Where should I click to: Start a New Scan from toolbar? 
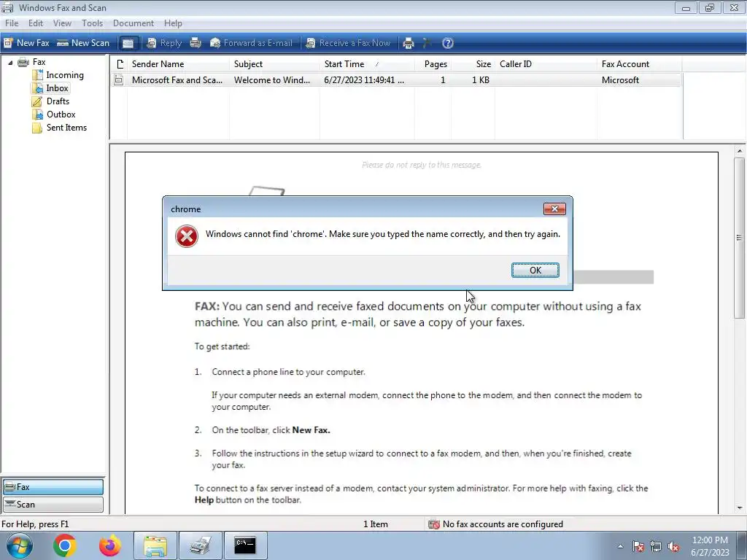(83, 43)
